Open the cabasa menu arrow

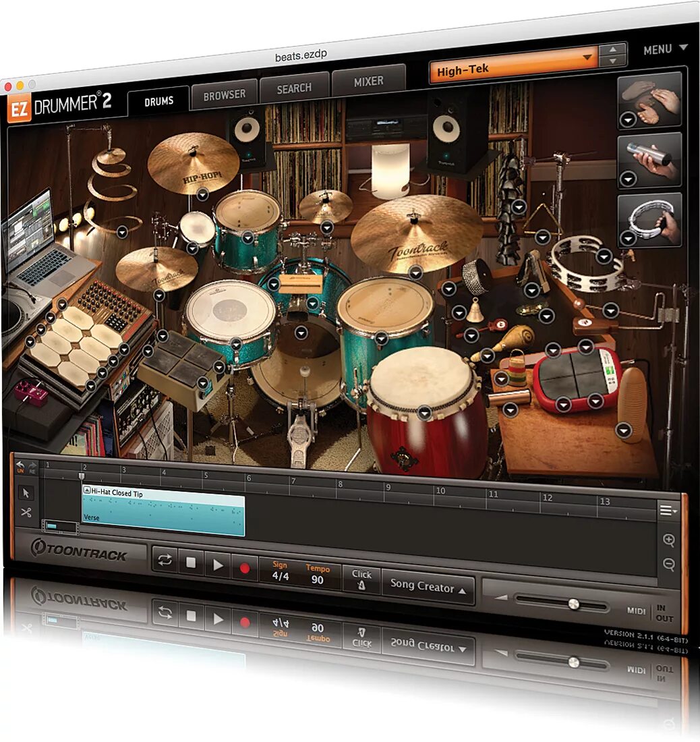pos(448,288)
